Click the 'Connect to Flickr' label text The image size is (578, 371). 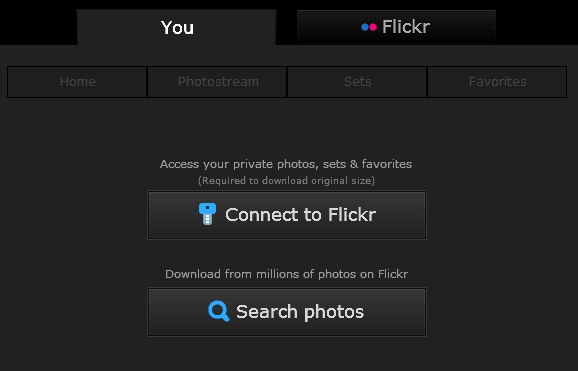[x=301, y=215]
